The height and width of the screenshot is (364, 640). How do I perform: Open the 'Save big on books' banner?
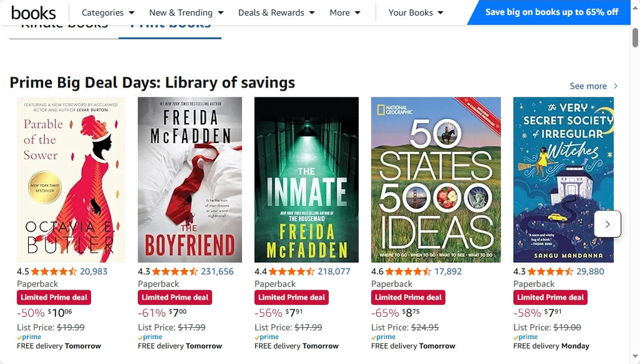coord(551,12)
